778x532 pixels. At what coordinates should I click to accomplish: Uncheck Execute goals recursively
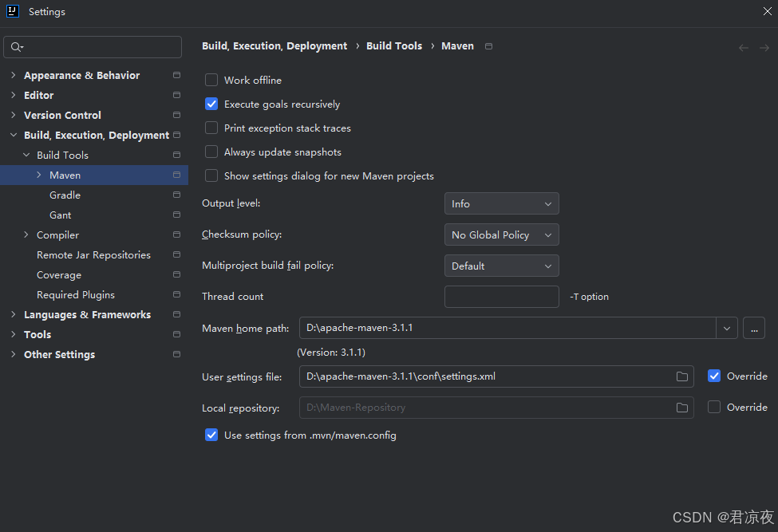[x=211, y=104]
